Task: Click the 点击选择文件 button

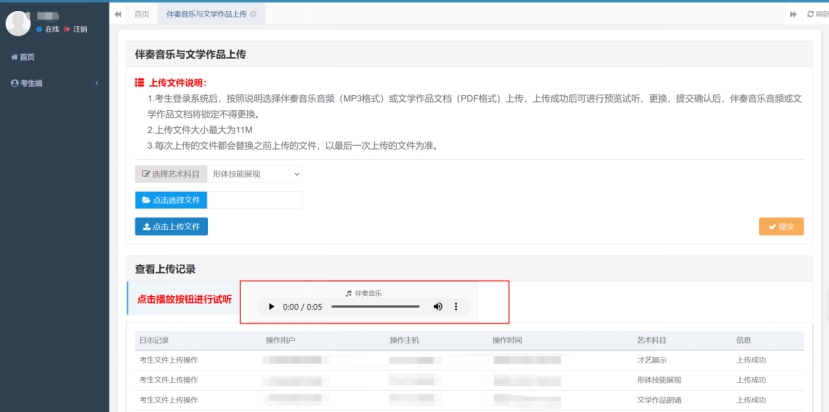Action: click(x=171, y=200)
